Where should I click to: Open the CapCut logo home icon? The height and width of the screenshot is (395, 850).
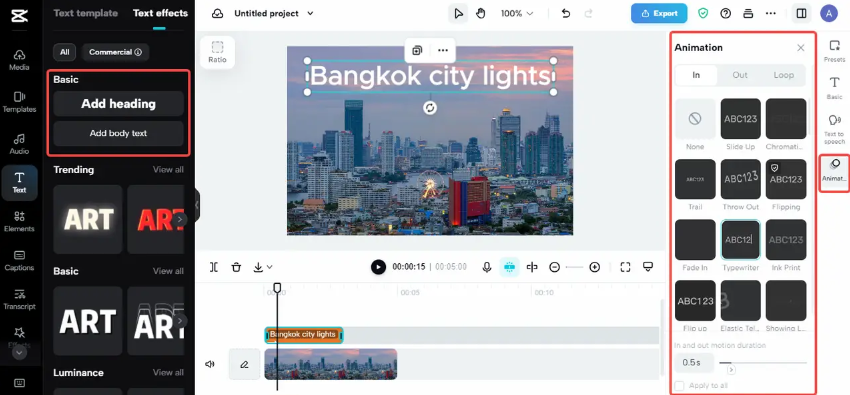point(19,16)
